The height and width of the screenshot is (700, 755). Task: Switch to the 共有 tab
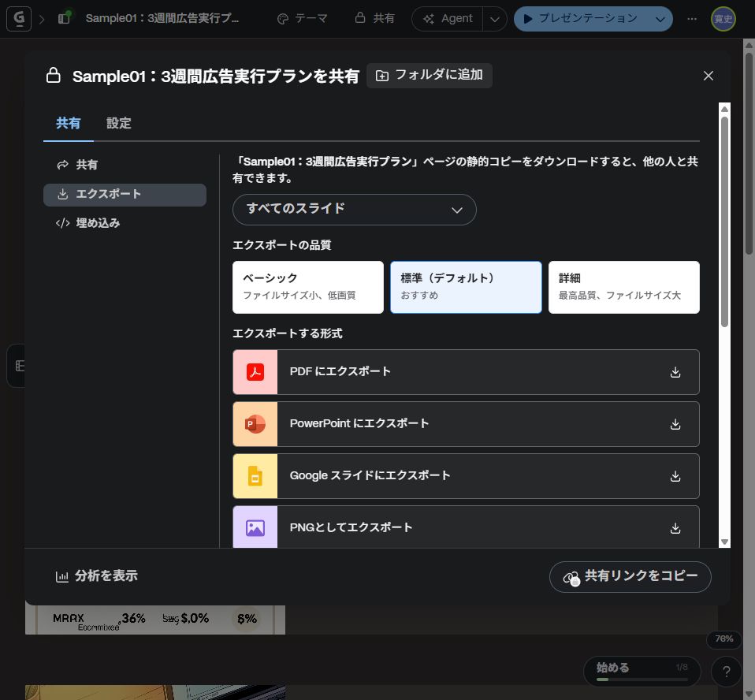pos(68,123)
